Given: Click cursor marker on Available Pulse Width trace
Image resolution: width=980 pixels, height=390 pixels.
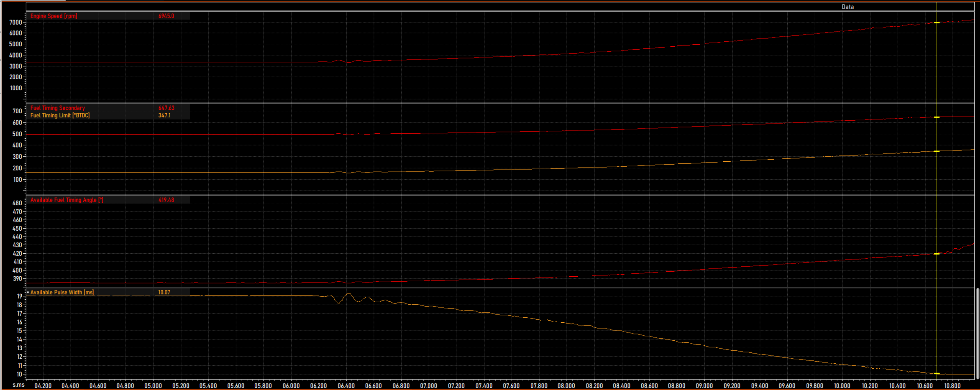Looking at the screenshot, I should 937,373.
